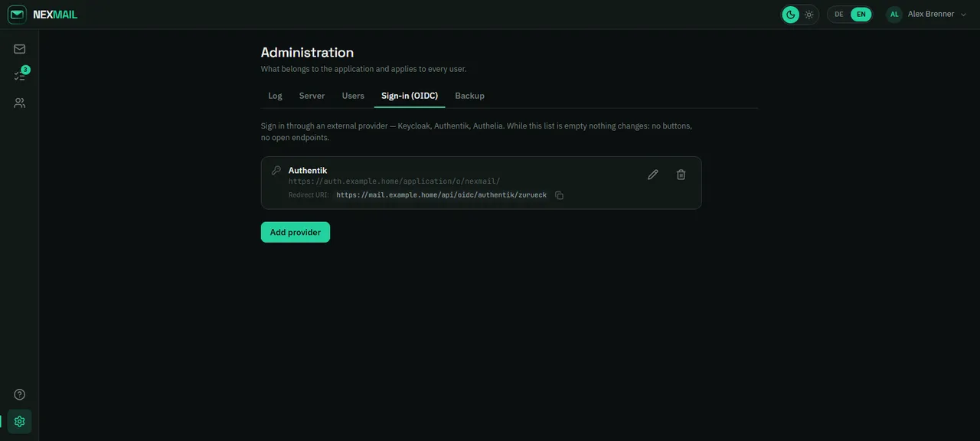Image resolution: width=980 pixels, height=441 pixels.
Task: Switch to dark mode with moon toggle
Action: point(791,15)
